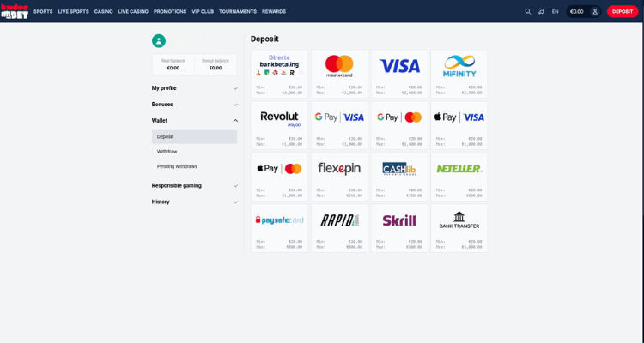
Task: Go to the Casino section
Action: click(104, 11)
